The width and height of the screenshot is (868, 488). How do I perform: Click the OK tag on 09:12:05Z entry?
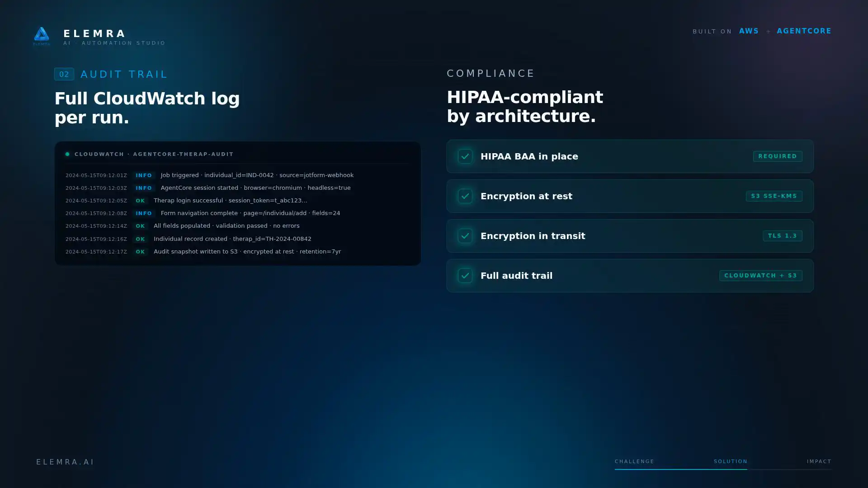(x=140, y=201)
